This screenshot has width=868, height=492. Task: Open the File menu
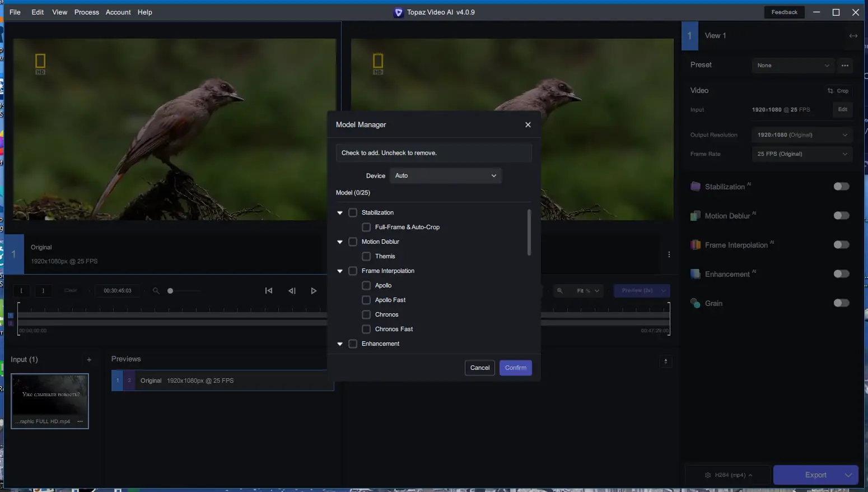[x=15, y=12]
